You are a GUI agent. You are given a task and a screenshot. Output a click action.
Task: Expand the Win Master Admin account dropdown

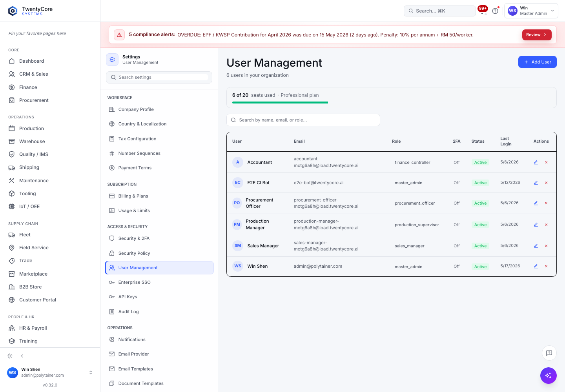531,11
